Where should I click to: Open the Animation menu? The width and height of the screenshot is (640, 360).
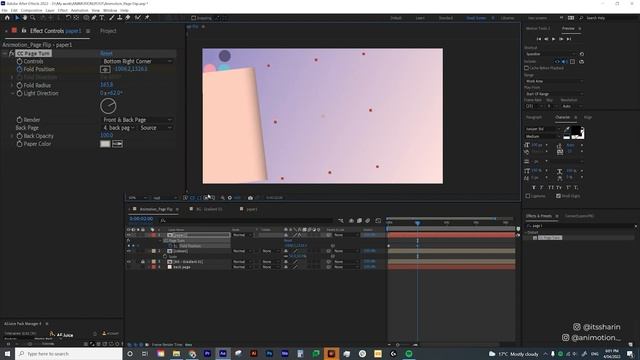[x=80, y=10]
